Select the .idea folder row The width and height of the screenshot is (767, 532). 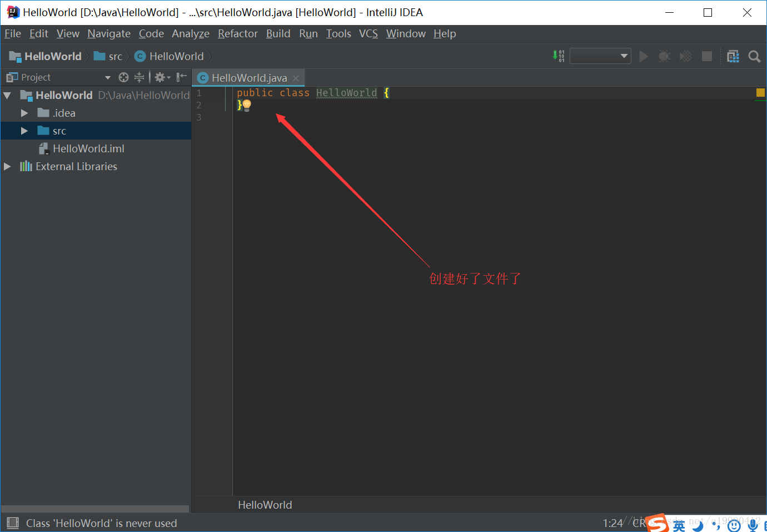[x=96, y=113]
